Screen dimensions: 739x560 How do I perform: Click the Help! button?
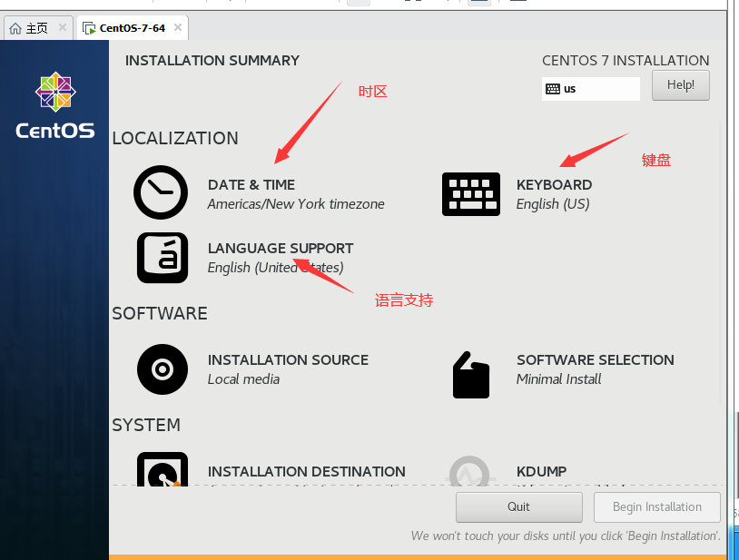(x=681, y=85)
